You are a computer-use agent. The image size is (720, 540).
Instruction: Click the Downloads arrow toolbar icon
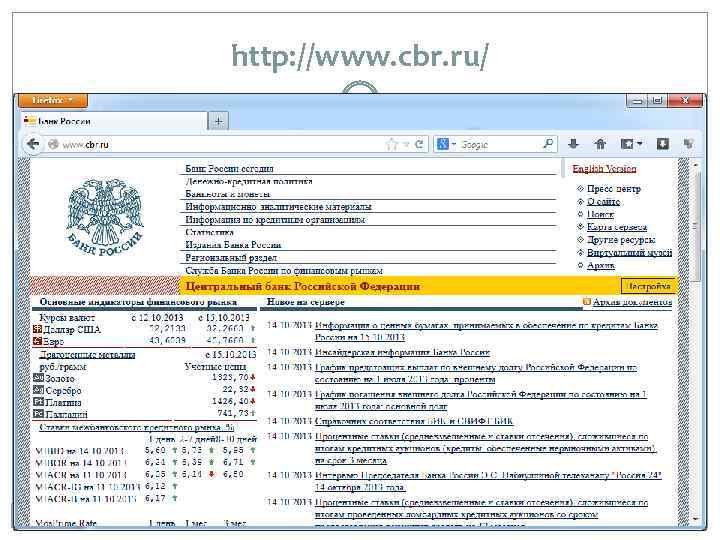[573, 144]
